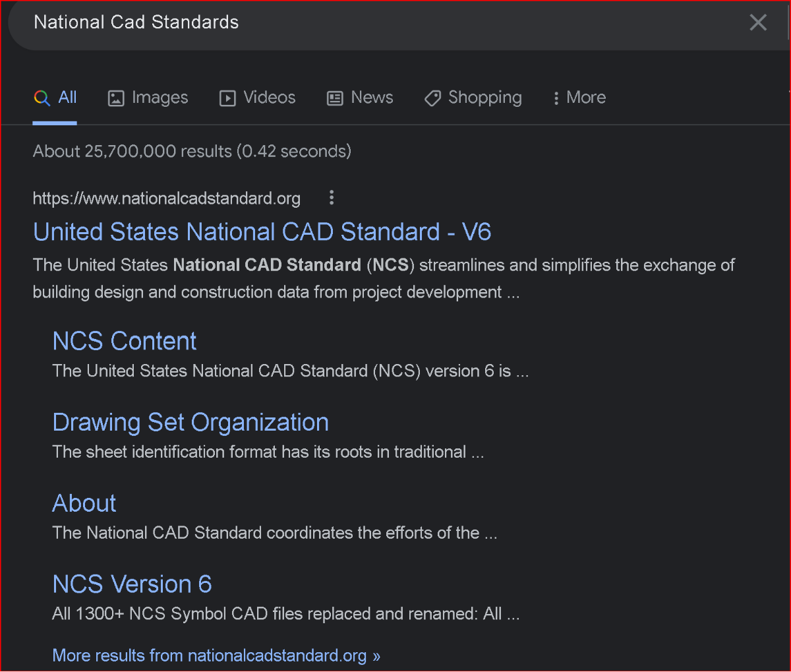Open the NCS Content sitelink

tap(125, 341)
